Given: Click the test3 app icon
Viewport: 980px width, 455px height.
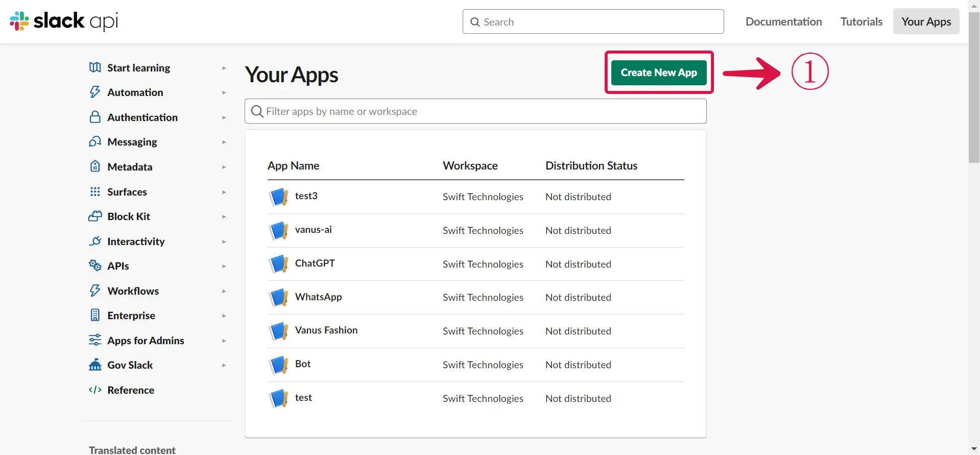Looking at the screenshot, I should point(279,197).
